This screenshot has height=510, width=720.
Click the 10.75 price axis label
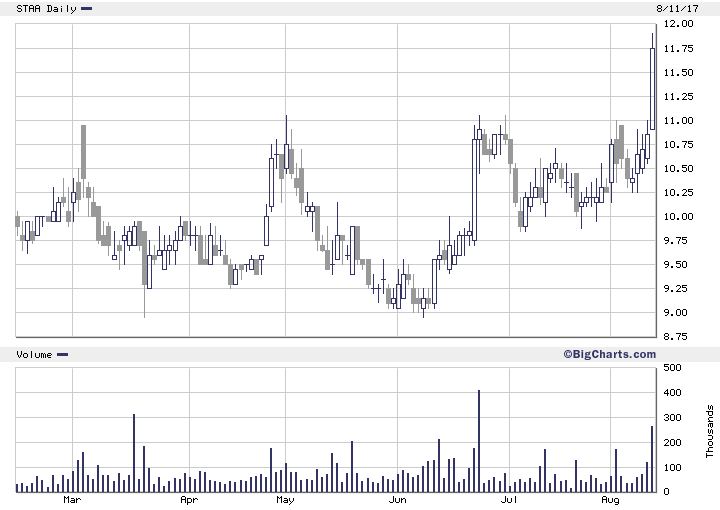(679, 145)
